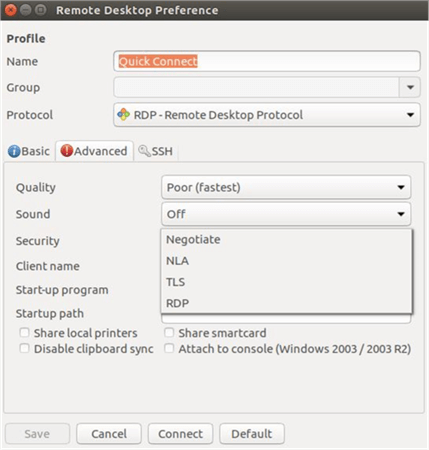Click the Default button
429x450 pixels.
pos(252,434)
